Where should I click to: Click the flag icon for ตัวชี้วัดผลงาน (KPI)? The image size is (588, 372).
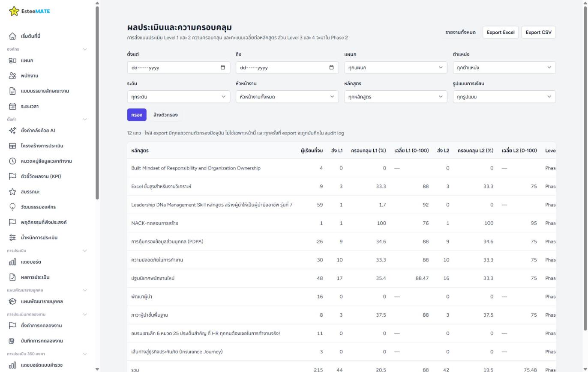click(x=13, y=176)
